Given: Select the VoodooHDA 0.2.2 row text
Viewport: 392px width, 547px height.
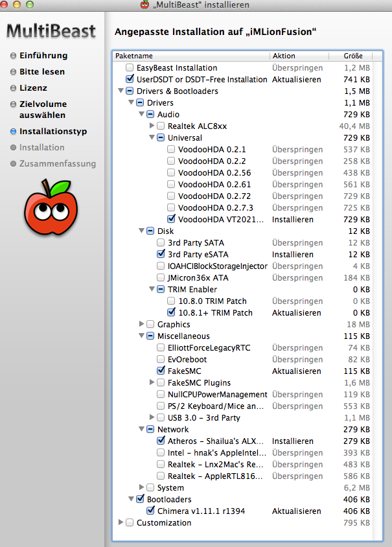Looking at the screenshot, I should click(x=212, y=161).
